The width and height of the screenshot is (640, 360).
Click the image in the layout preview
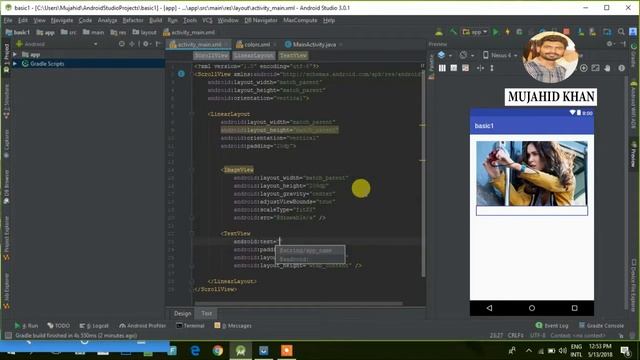click(x=531, y=173)
